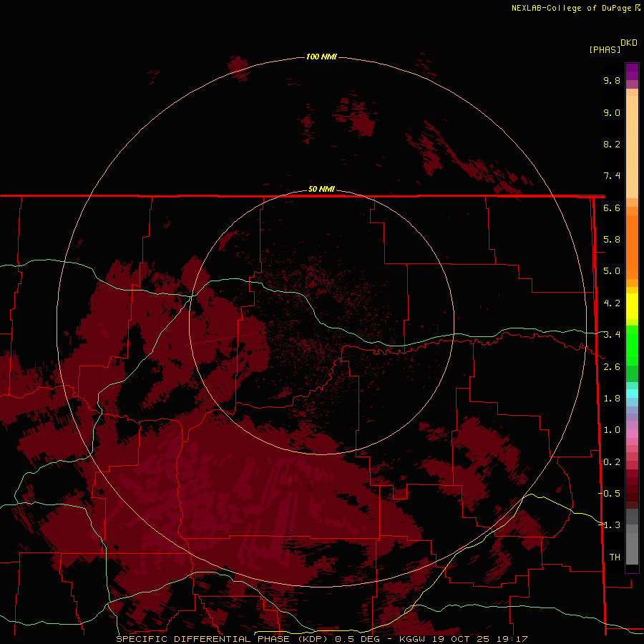Click the 50 NMI range ring label

coord(321,189)
